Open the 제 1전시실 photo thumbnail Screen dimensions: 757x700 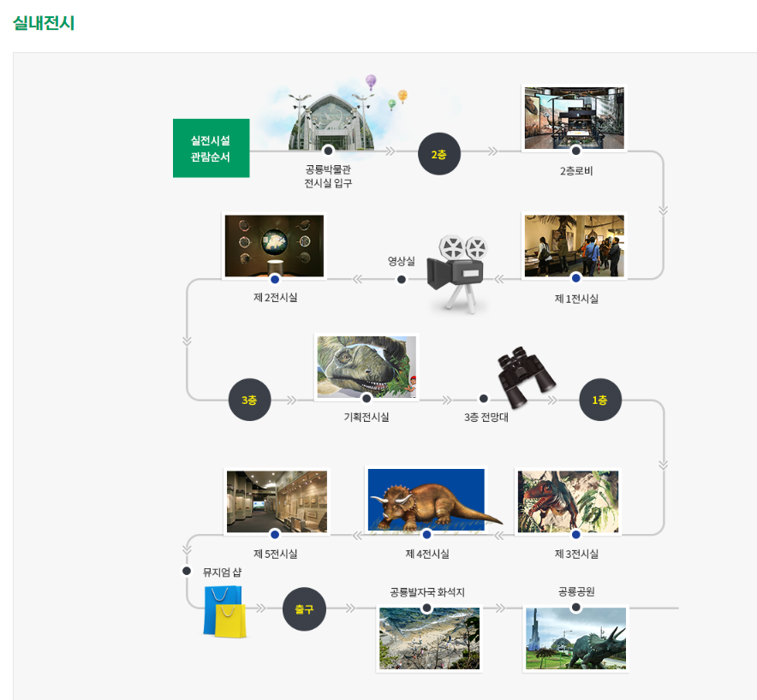(x=574, y=246)
